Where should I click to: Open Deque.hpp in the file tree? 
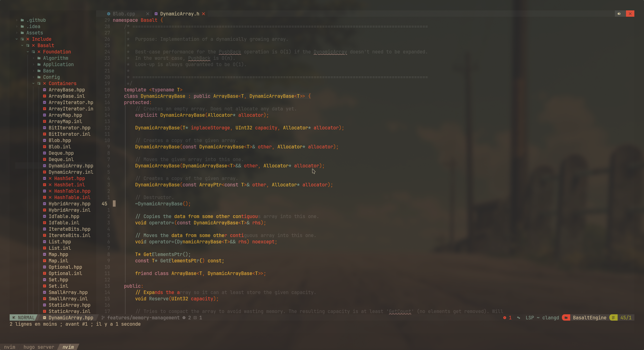[61, 153]
